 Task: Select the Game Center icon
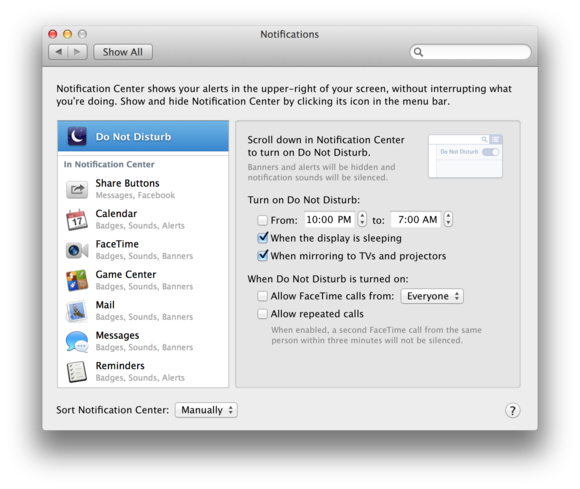[77, 280]
